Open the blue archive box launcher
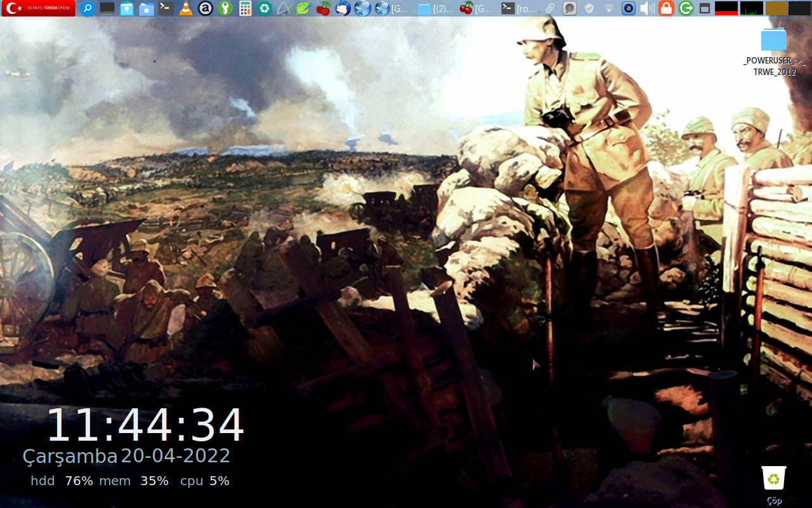This screenshot has width=812, height=508. point(127,8)
